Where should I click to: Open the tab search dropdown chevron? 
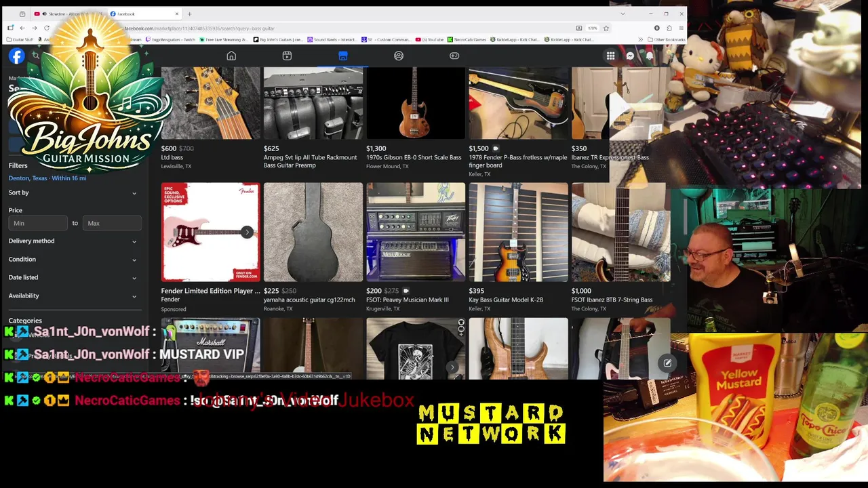623,14
